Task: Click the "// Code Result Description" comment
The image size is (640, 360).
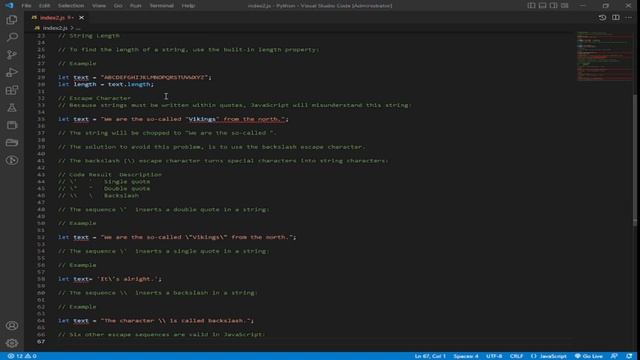Action: pyautogui.click(x=109, y=174)
